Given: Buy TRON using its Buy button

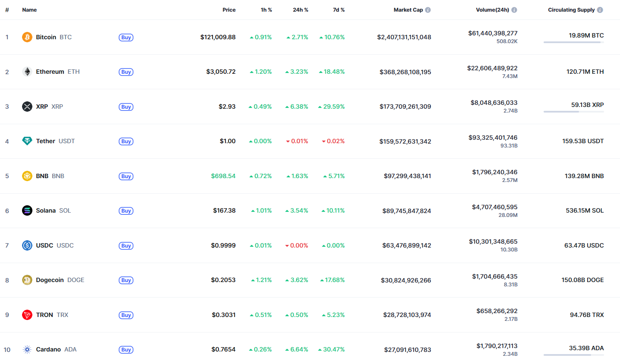Looking at the screenshot, I should tap(126, 315).
